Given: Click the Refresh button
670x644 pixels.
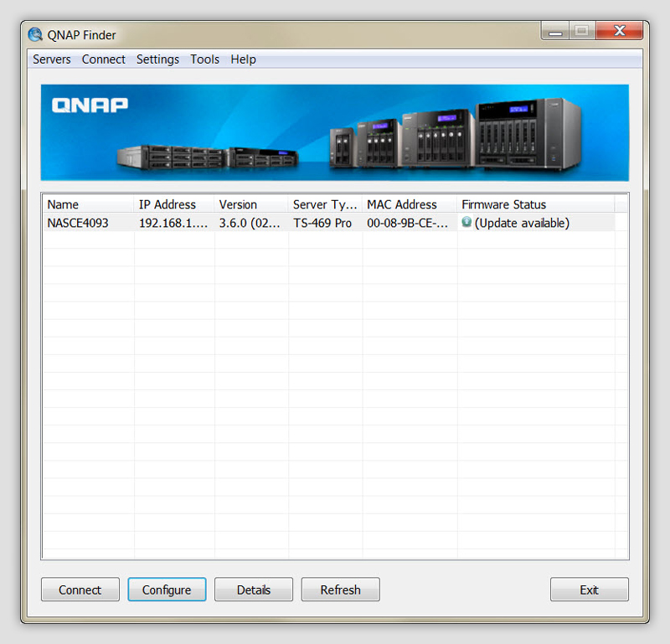Looking at the screenshot, I should click(x=341, y=590).
